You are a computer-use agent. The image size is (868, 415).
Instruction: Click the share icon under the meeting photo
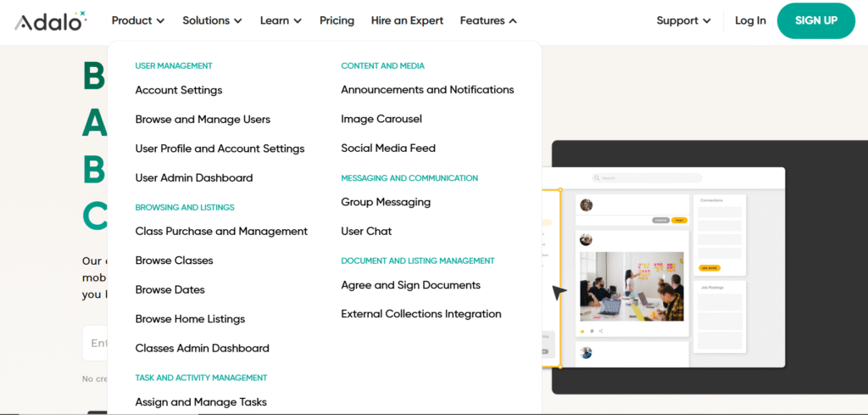tap(601, 330)
